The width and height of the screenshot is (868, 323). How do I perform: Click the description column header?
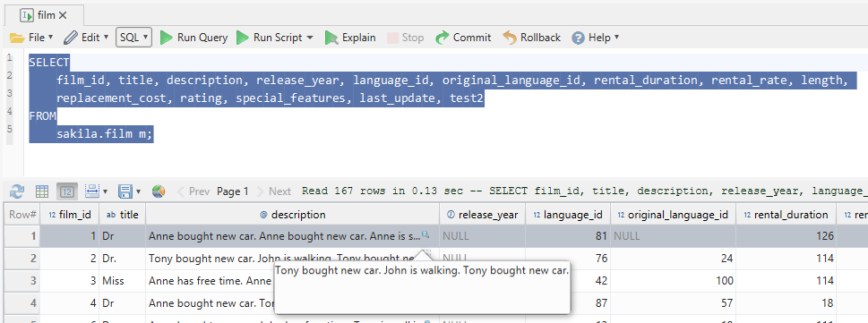coord(292,215)
